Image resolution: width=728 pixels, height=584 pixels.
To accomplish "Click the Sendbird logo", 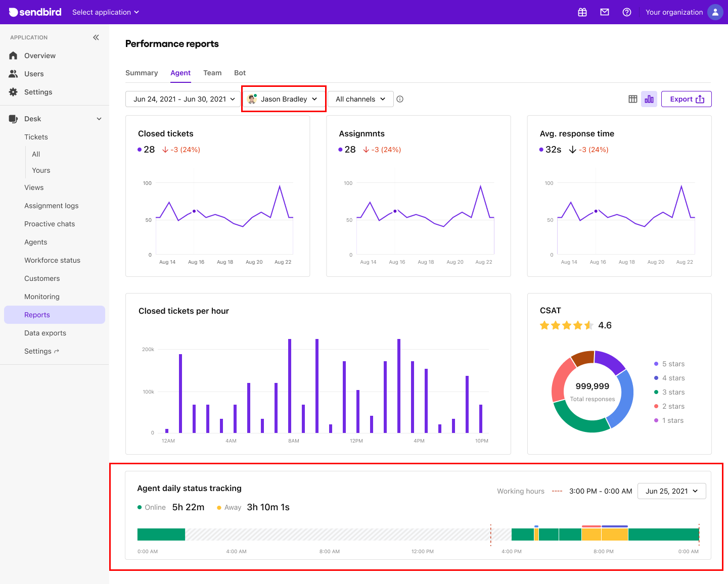I will pyautogui.click(x=34, y=12).
